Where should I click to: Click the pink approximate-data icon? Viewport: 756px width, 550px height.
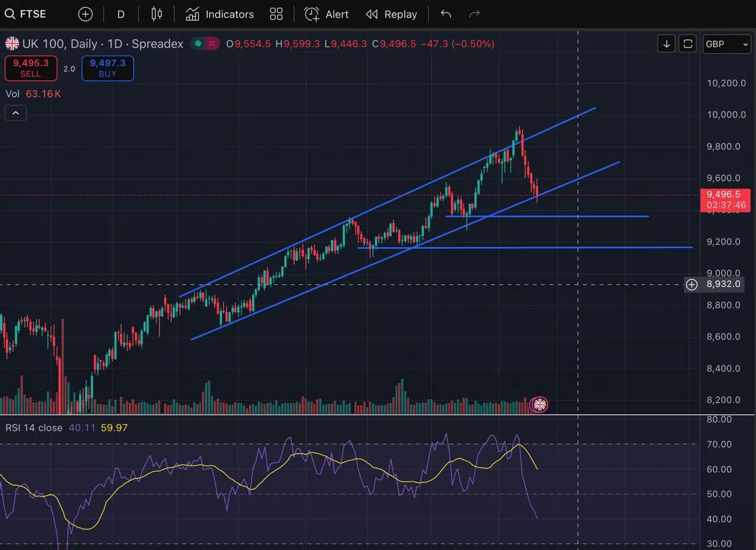tap(211, 44)
